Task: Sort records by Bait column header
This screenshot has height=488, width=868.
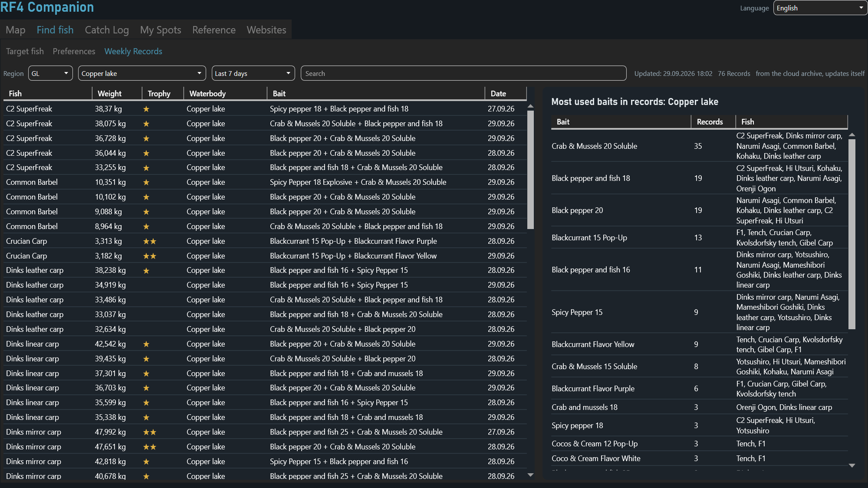Action: pos(376,93)
